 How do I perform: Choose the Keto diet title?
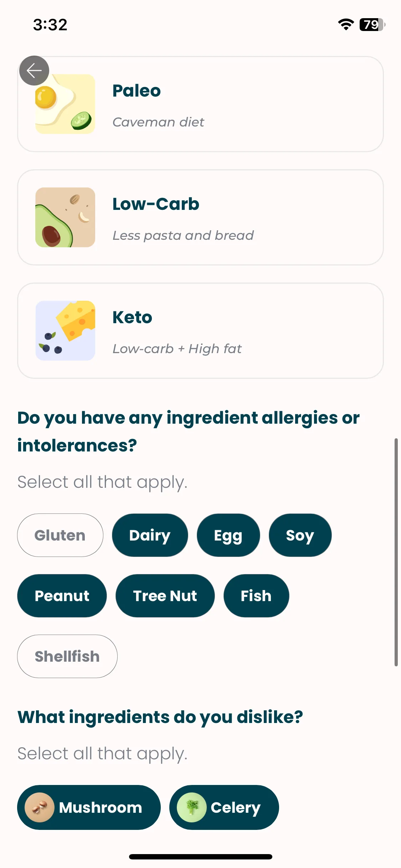132,317
